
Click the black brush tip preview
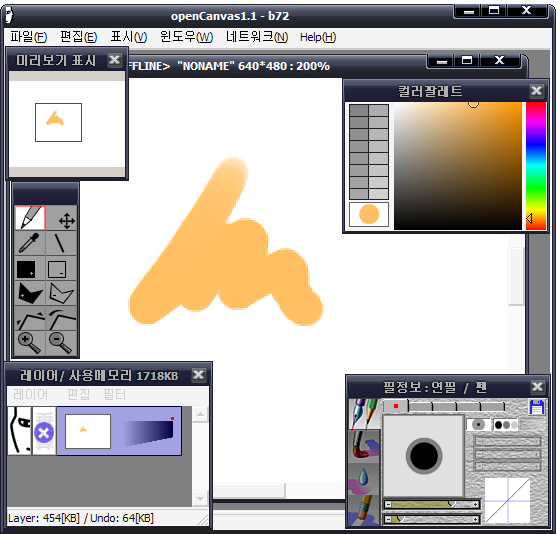coord(424,456)
